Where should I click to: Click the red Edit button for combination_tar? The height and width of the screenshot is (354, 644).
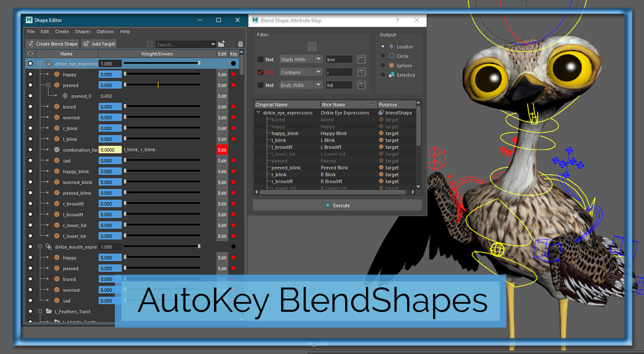click(222, 150)
